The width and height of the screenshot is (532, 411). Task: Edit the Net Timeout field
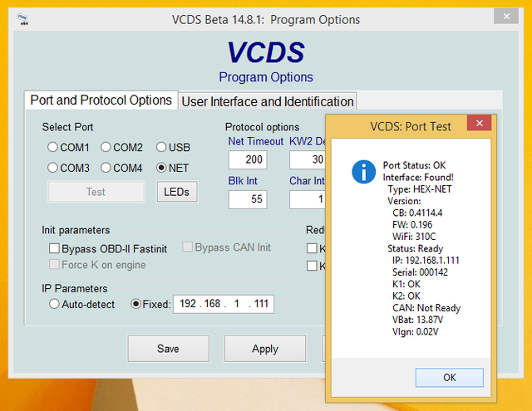[248, 159]
